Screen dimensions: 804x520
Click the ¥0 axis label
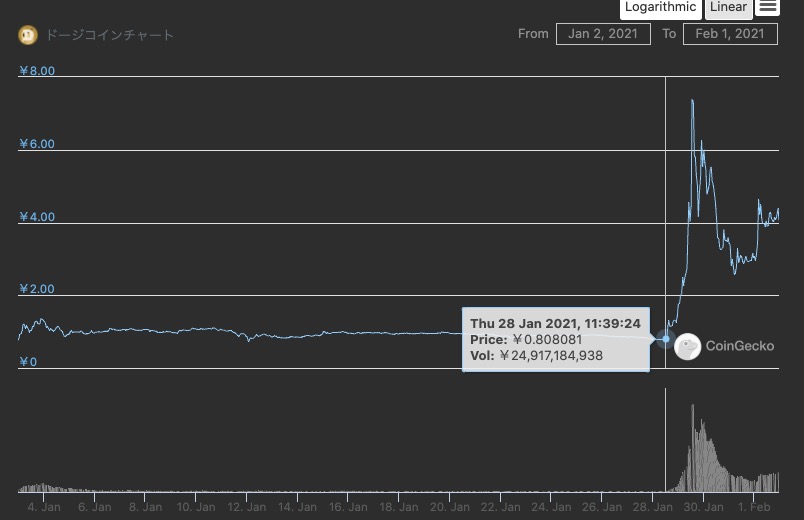(x=28, y=362)
